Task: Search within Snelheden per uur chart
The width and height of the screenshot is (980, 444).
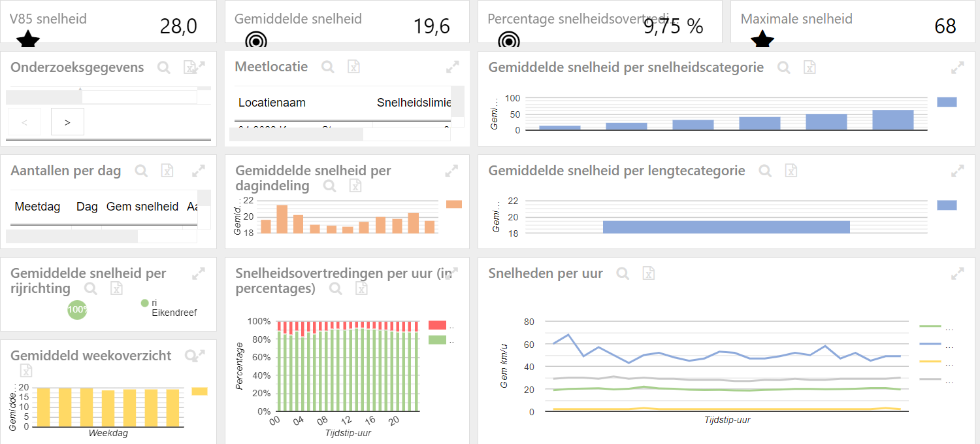Action: (x=623, y=273)
